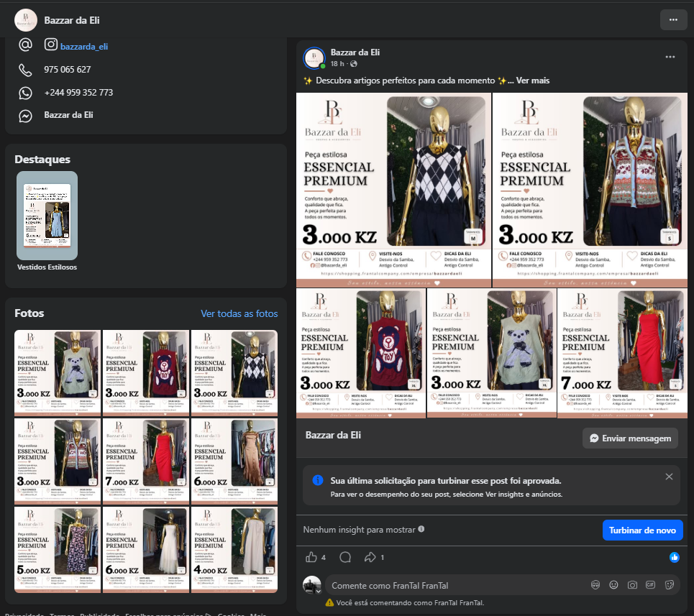Click the shares count 1
Image resolution: width=694 pixels, height=616 pixels.
[383, 558]
